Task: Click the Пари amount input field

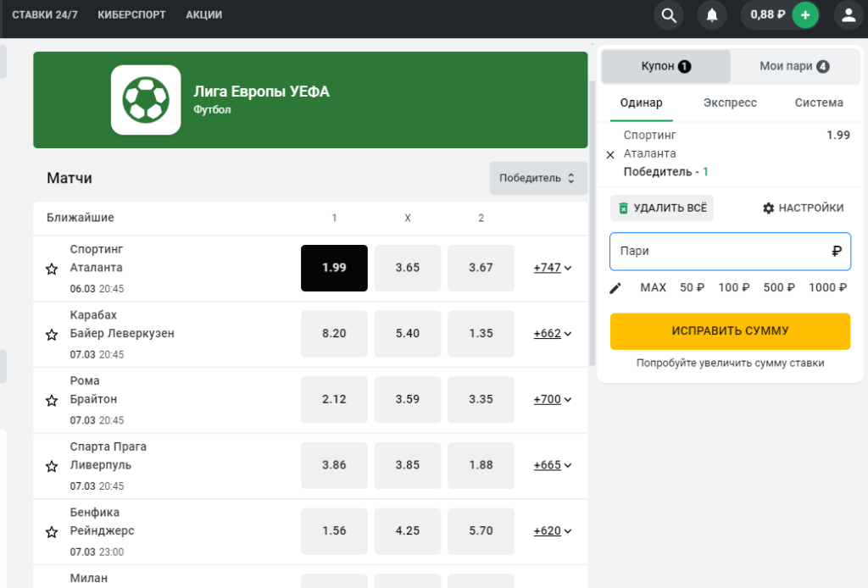Action: point(730,252)
